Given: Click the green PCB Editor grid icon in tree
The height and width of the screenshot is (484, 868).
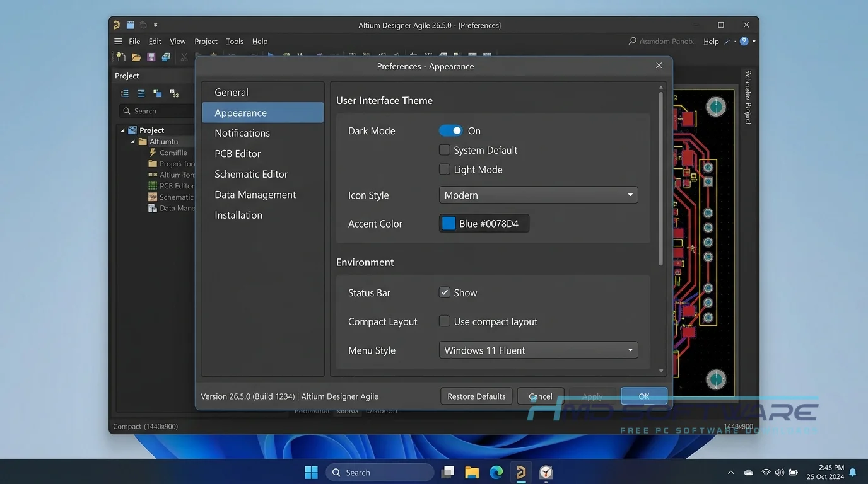Looking at the screenshot, I should (153, 186).
